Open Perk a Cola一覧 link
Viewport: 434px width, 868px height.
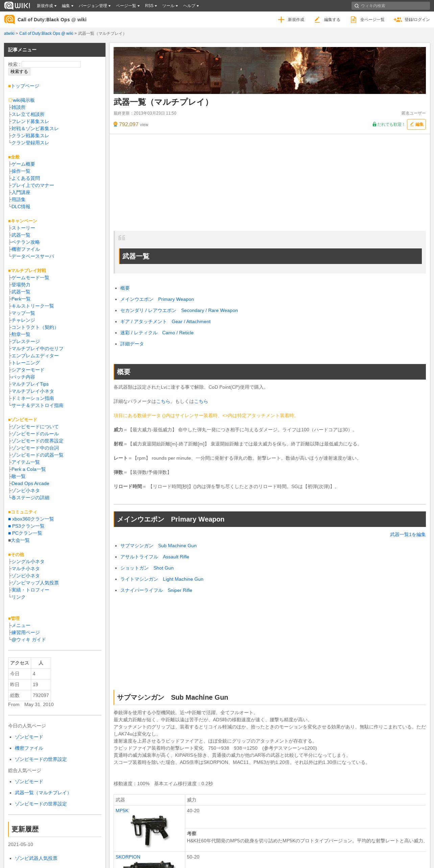click(x=28, y=469)
